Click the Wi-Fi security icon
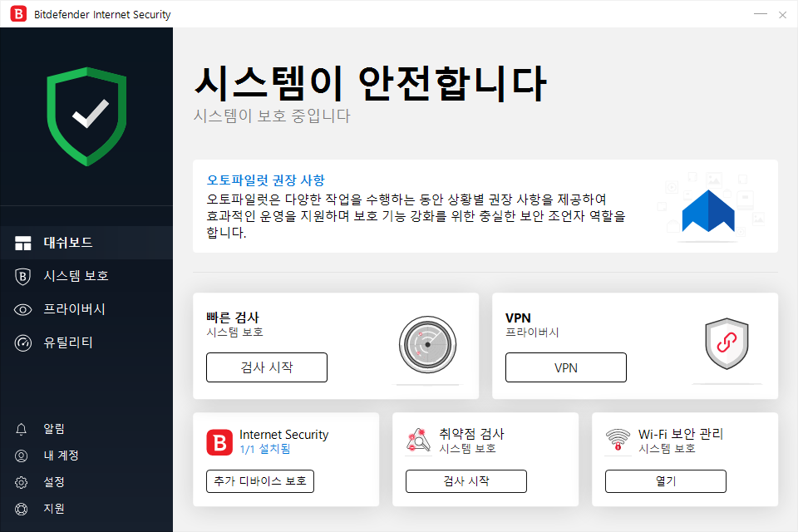Viewport: 798px width, 532px height. pyautogui.click(x=618, y=440)
